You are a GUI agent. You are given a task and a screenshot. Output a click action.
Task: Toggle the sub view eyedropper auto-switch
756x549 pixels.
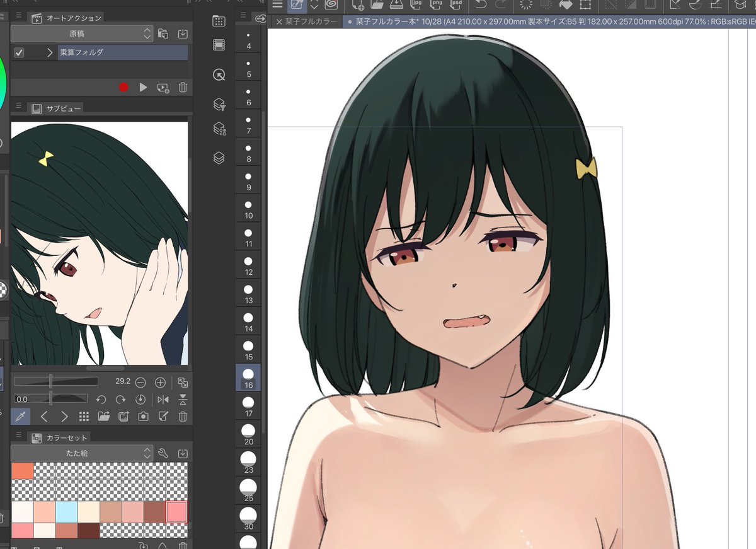coord(20,416)
